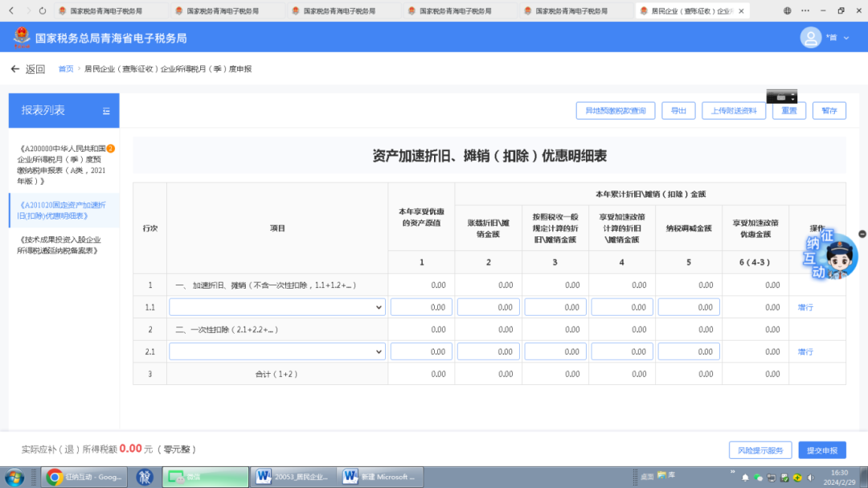Click the 风险提示服务 button
The height and width of the screenshot is (488, 868).
point(760,450)
